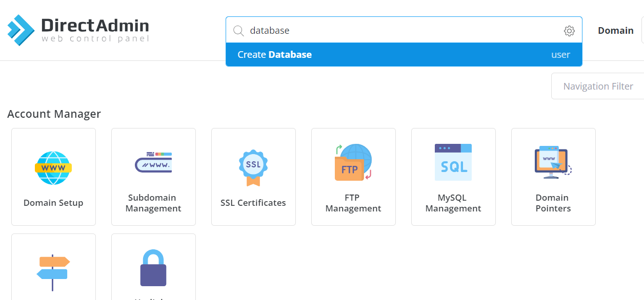Click the SSL Certificates text label
The width and height of the screenshot is (644, 300).
pyautogui.click(x=253, y=203)
